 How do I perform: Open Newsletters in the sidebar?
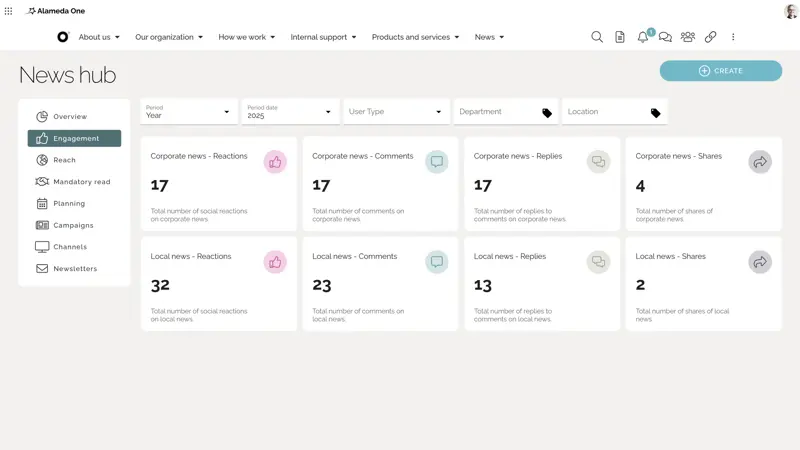click(x=74, y=268)
